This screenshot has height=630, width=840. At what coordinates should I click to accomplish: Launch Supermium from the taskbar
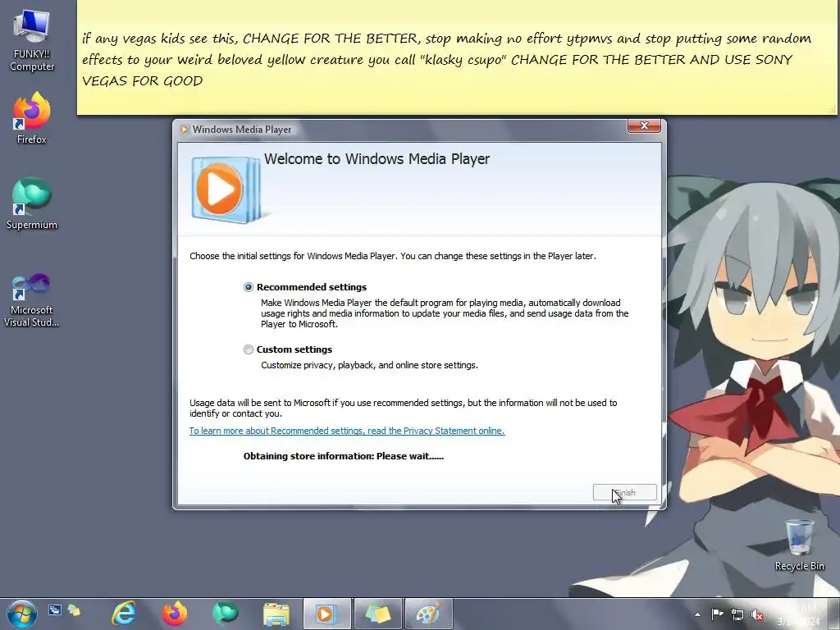click(x=225, y=614)
